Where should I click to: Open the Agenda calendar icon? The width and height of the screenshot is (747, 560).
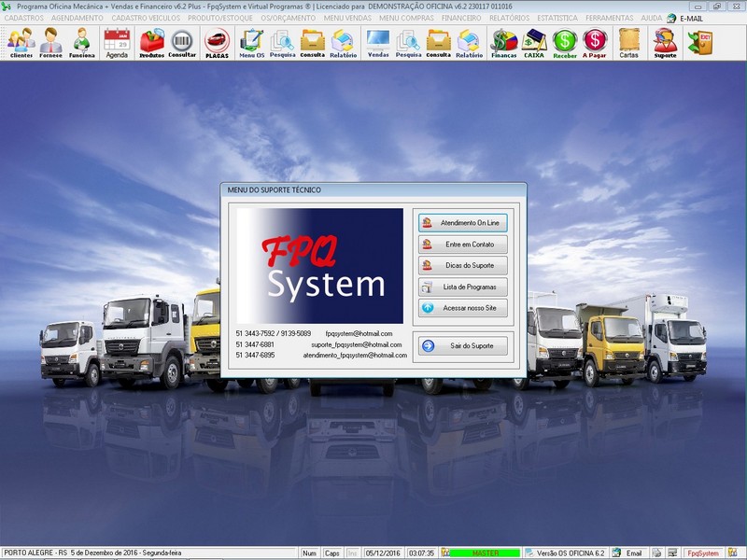(x=117, y=43)
